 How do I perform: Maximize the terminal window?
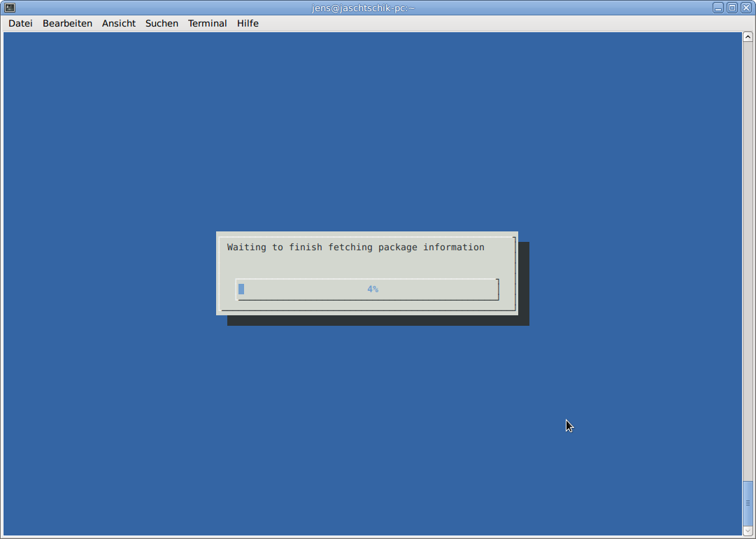click(x=732, y=8)
